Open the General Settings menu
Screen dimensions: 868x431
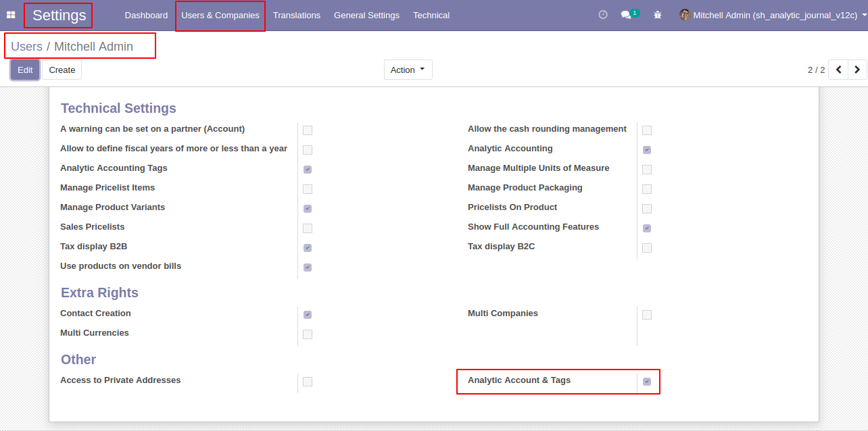coord(366,15)
